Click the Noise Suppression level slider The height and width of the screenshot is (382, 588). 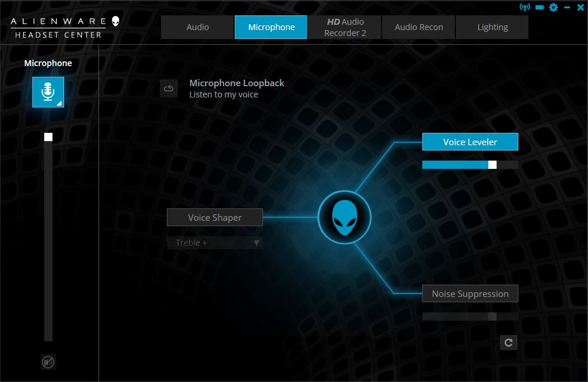(470, 316)
